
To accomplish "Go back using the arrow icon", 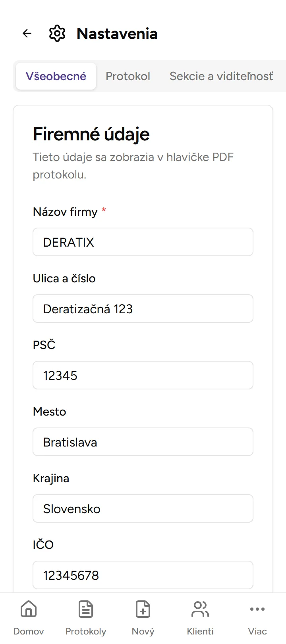I will pos(27,33).
